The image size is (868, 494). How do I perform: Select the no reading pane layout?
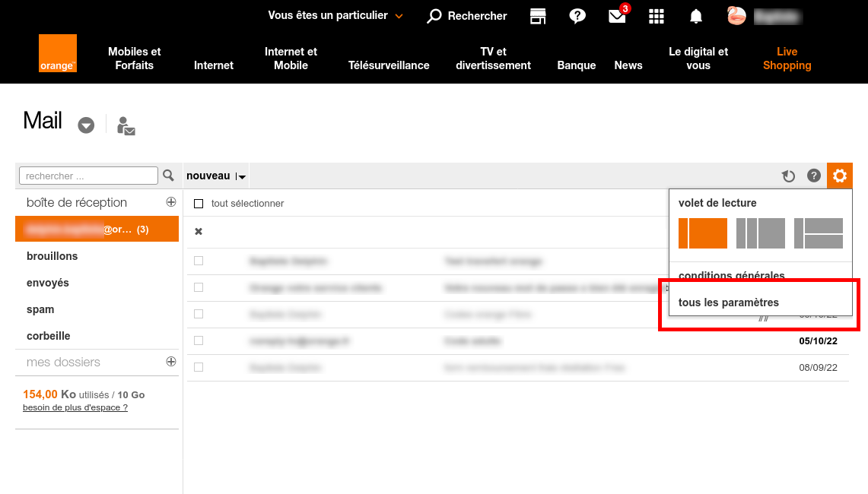(x=703, y=233)
